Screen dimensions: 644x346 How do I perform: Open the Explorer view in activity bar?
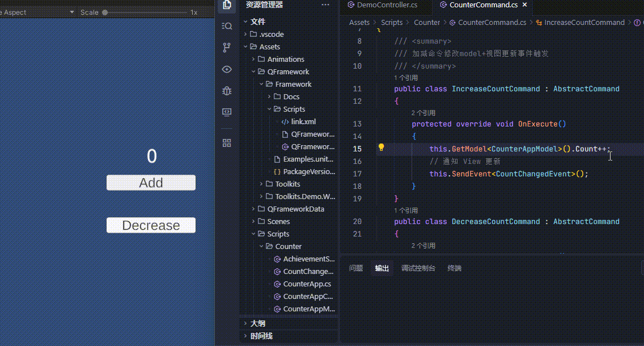point(227,5)
